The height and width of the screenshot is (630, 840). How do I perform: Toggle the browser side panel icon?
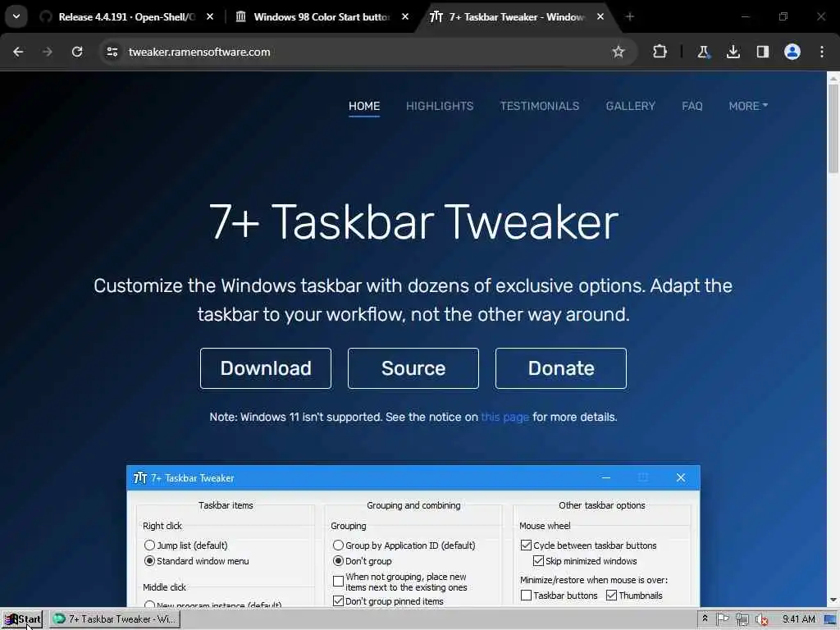(x=762, y=52)
